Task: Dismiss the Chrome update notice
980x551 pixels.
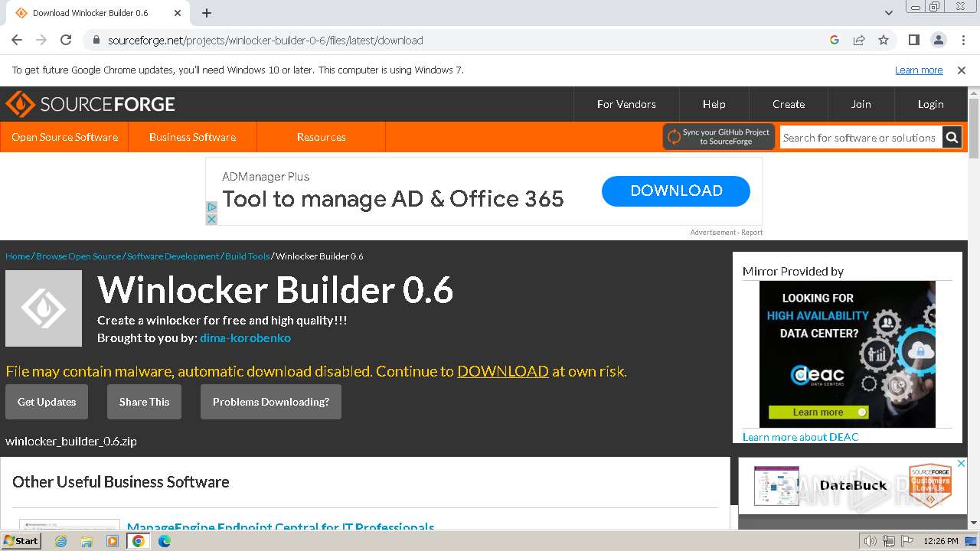Action: 962,70
